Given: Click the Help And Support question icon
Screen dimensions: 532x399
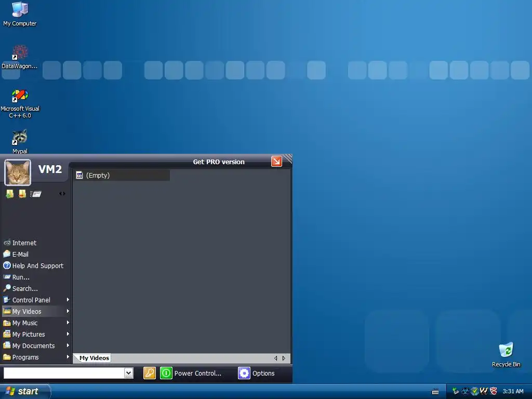Looking at the screenshot, I should click(x=7, y=265).
